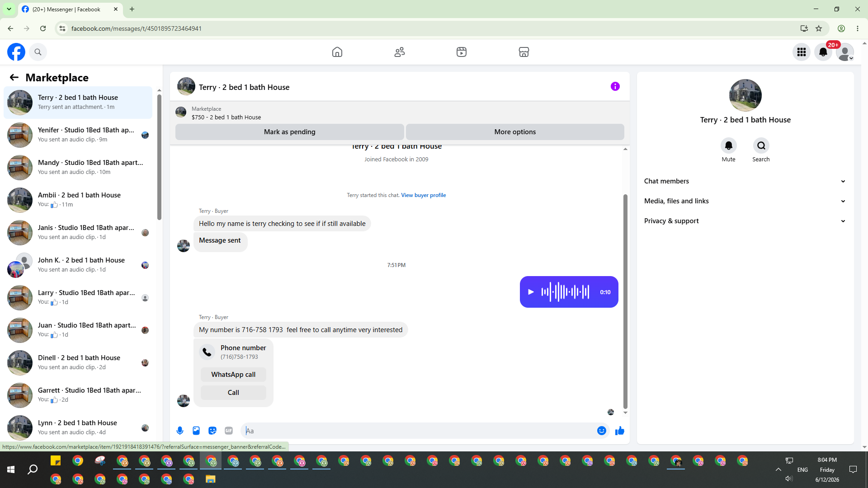Click Terry's message with phone number 716-758 1793
The width and height of the screenshot is (868, 488).
pyautogui.click(x=301, y=330)
